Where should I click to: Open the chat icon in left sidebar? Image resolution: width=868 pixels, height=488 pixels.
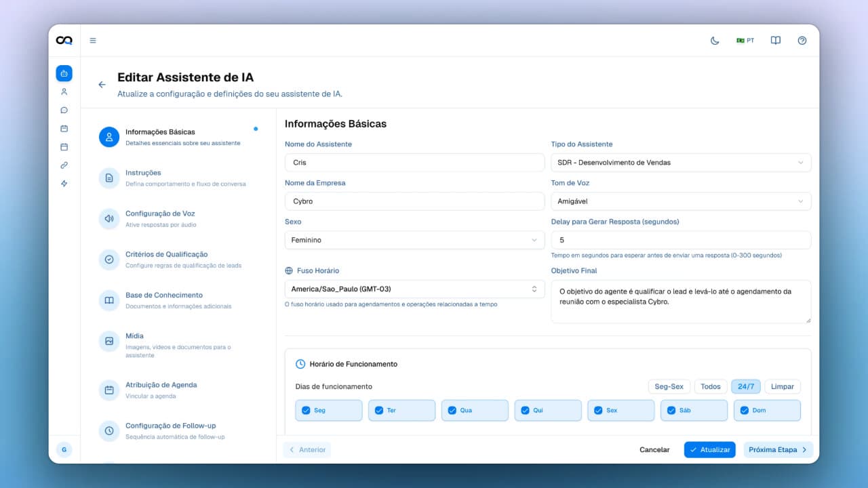(x=64, y=110)
